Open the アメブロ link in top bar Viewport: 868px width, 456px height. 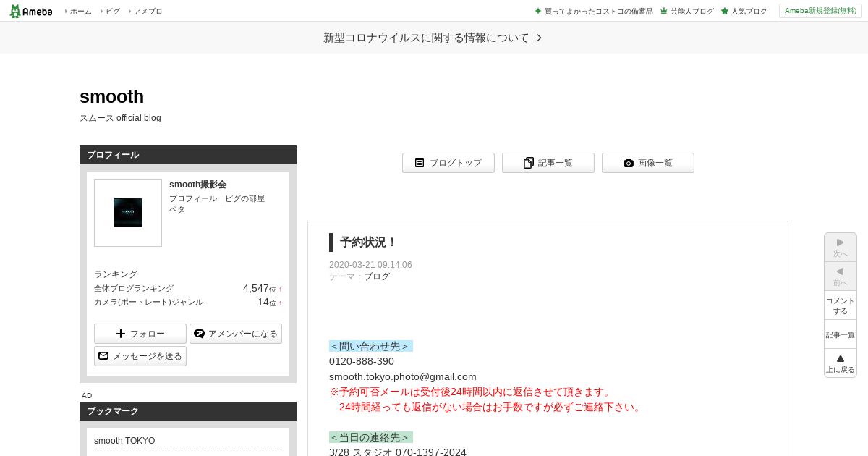tap(148, 12)
